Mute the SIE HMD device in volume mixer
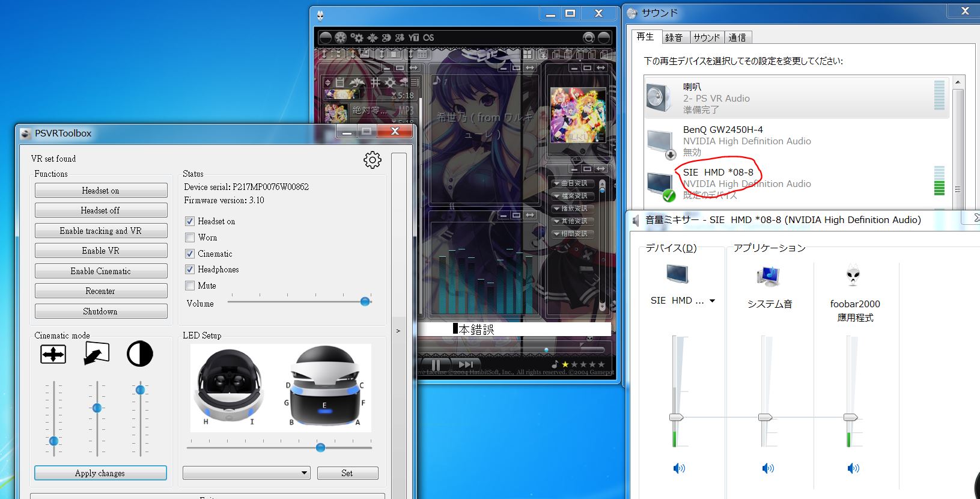Viewport: 980px width, 499px height. coord(679,468)
